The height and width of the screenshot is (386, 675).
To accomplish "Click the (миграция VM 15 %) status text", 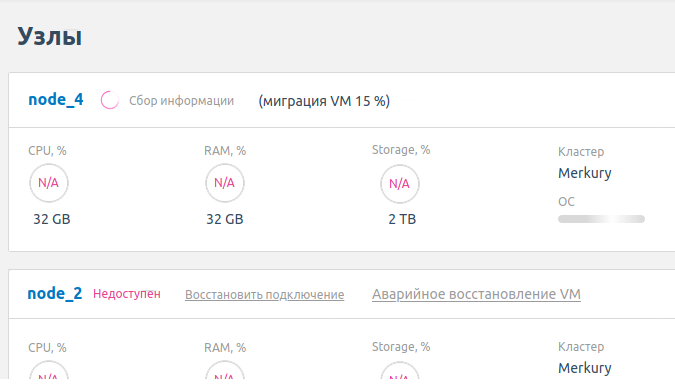I will (x=324, y=101).
